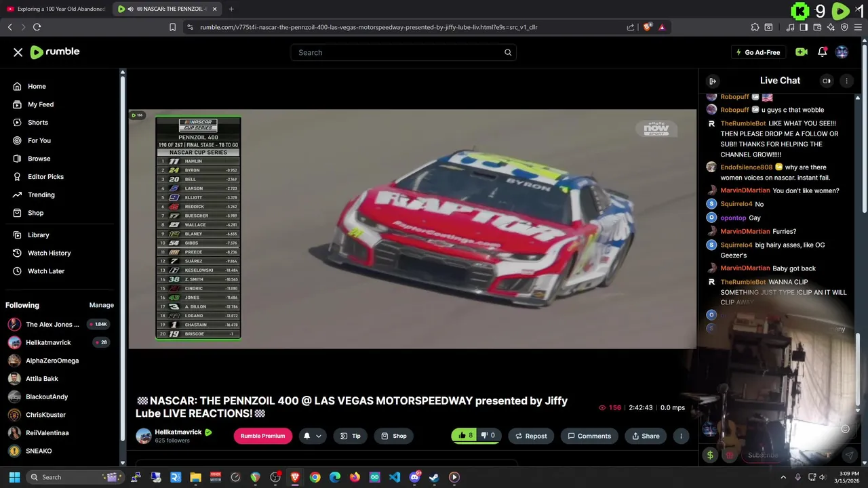Switch to the Exploring a 100 Year Old Abandoned tab

click(56, 9)
